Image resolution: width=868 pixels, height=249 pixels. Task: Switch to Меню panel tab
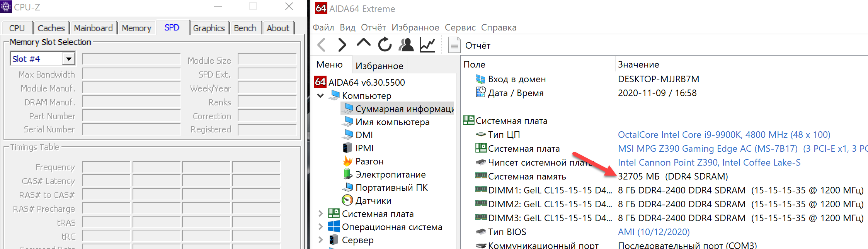(x=330, y=64)
